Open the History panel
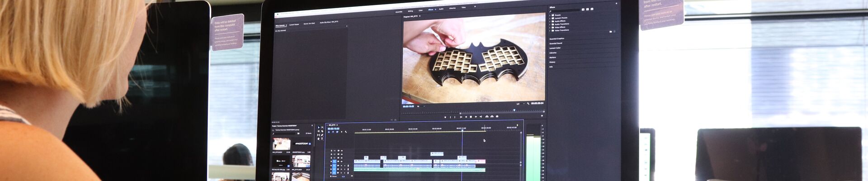868x181 pixels. coord(552,62)
